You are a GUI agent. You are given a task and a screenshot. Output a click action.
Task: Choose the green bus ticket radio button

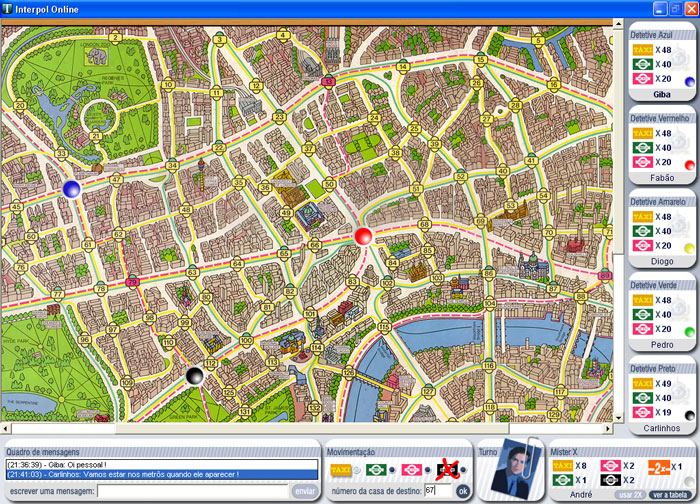pyautogui.click(x=390, y=470)
